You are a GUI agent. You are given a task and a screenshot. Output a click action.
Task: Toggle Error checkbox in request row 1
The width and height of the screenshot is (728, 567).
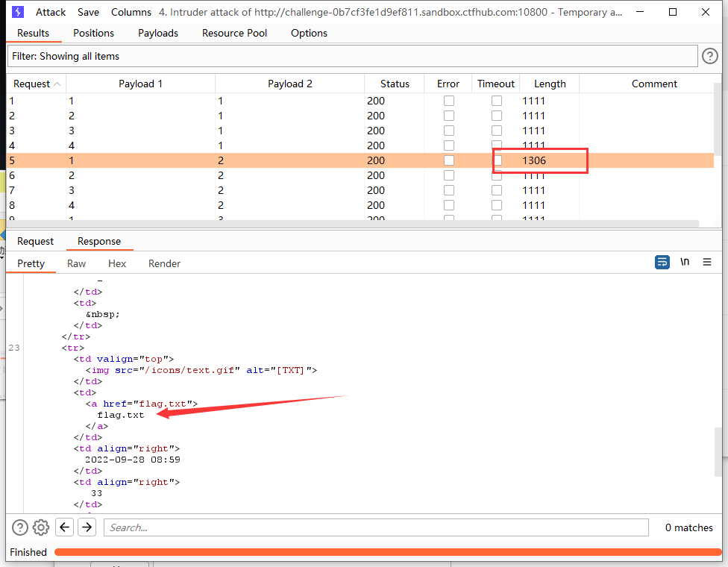click(448, 101)
